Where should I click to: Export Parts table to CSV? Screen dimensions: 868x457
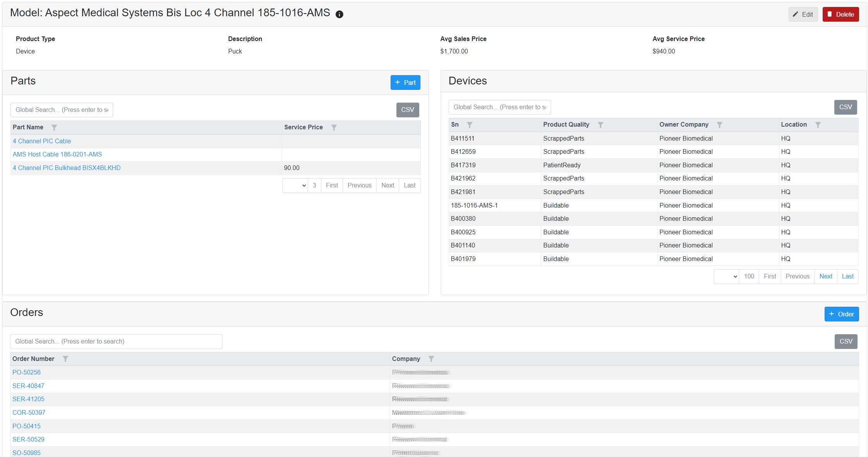coord(408,110)
